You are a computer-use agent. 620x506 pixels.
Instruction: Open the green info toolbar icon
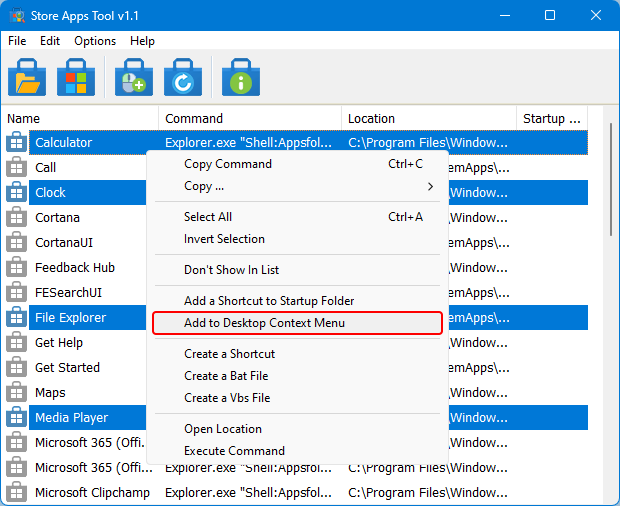pyautogui.click(x=240, y=77)
